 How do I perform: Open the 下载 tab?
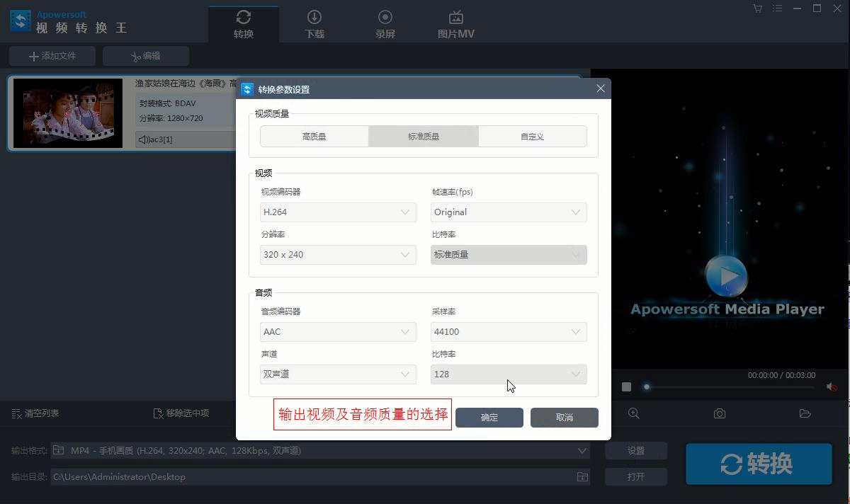tap(314, 24)
